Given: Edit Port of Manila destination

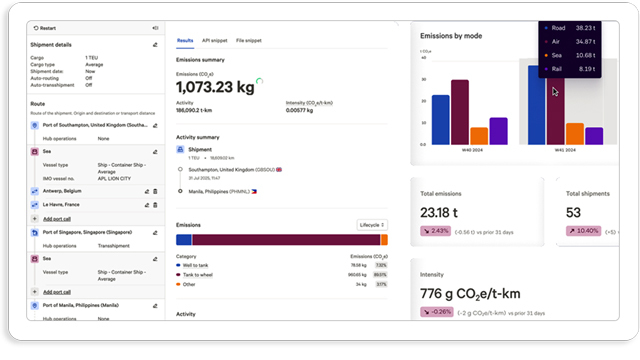Looking at the screenshot, I should point(155,306).
